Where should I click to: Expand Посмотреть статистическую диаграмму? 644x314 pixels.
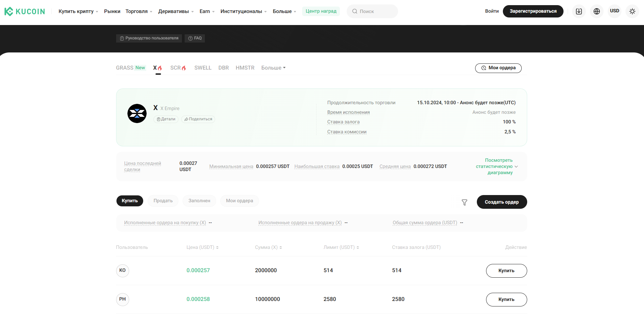[x=497, y=167]
